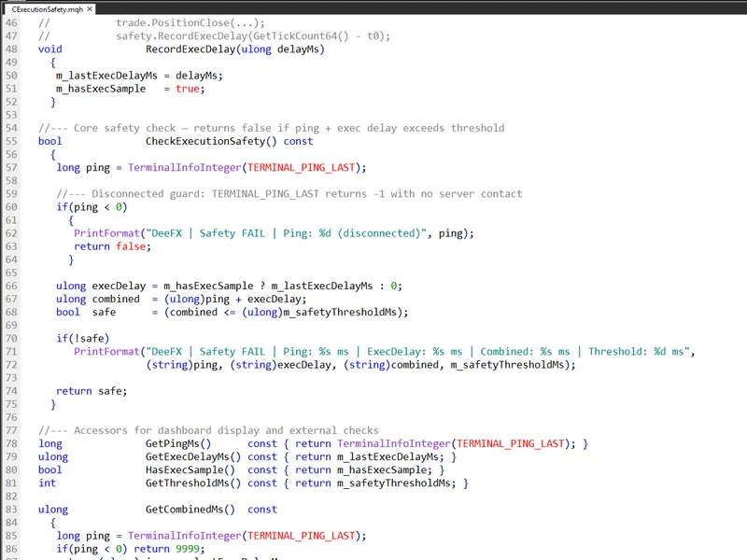The width and height of the screenshot is (747, 560).
Task: Select the CExecutionSafety.mqh file tab
Action: pyautogui.click(x=48, y=9)
